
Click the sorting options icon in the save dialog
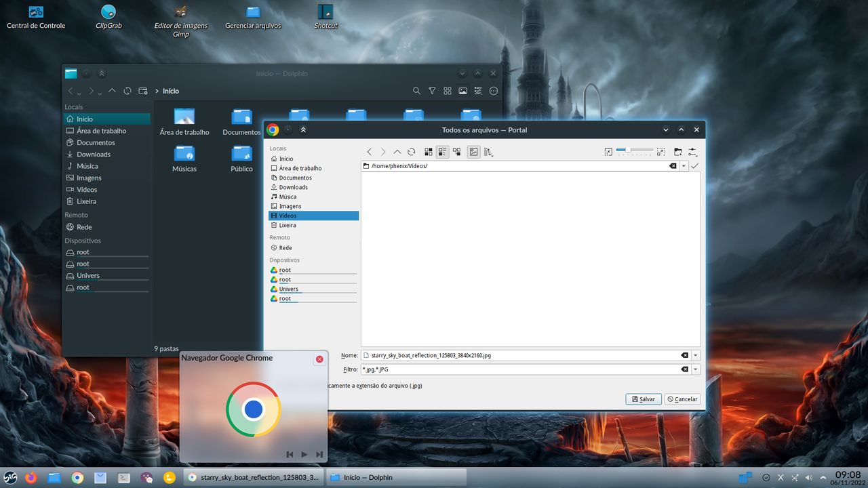point(488,152)
